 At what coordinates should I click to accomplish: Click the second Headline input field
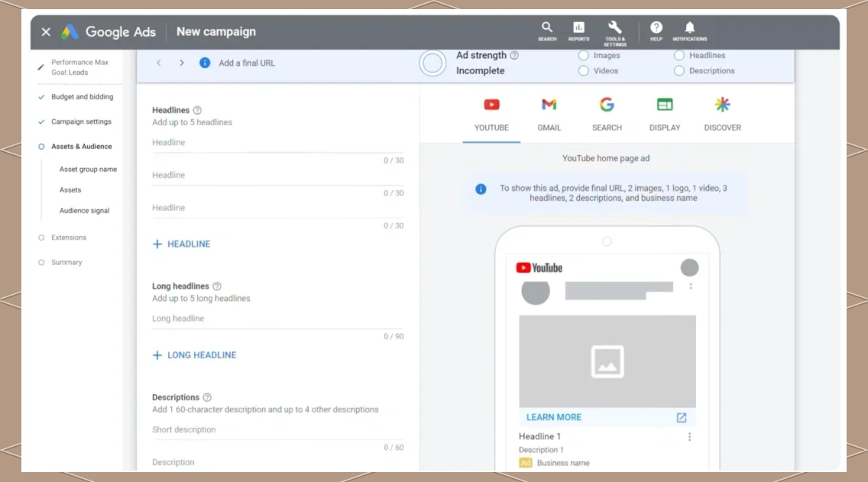278,176
